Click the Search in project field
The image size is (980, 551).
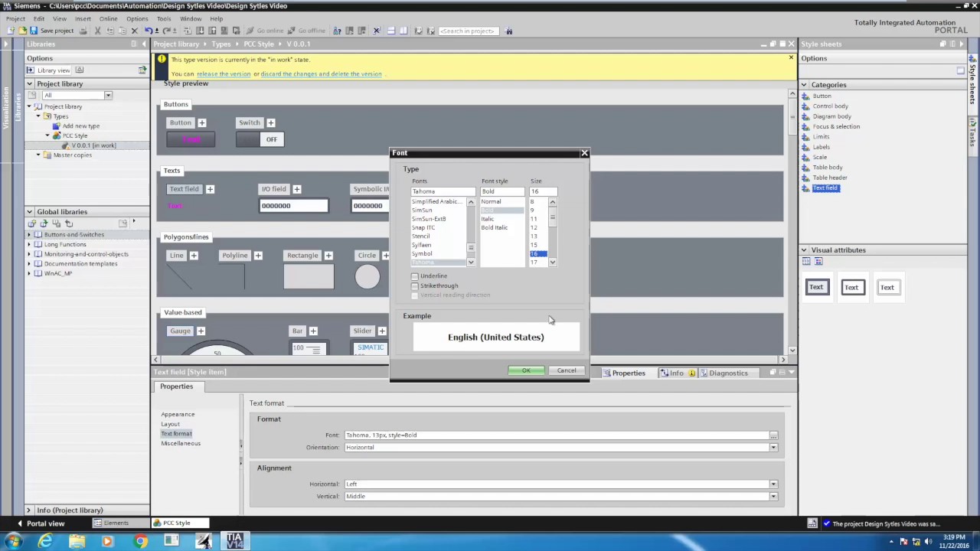click(x=469, y=31)
